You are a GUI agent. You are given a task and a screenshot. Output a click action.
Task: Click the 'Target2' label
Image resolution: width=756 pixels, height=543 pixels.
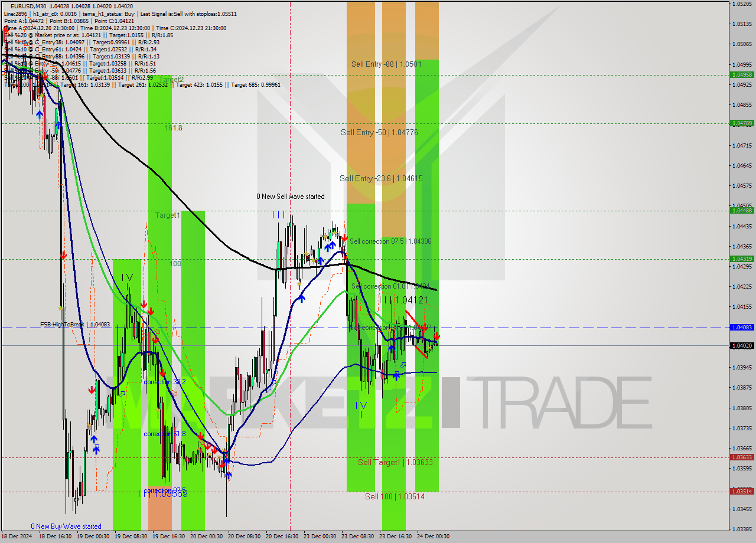(171, 79)
